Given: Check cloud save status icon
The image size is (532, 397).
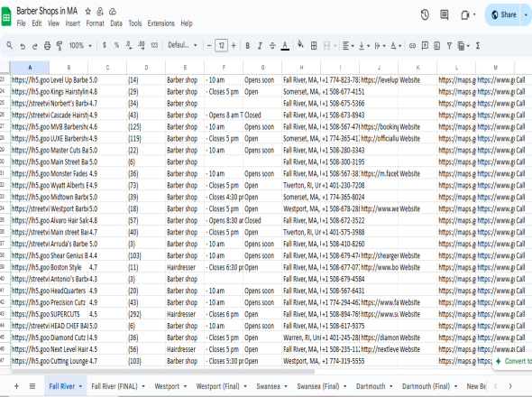Looking at the screenshot, I should tap(113, 12).
